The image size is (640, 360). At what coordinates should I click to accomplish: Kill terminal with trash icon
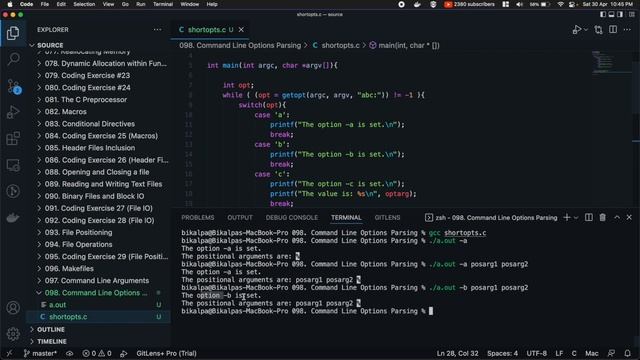[602, 218]
